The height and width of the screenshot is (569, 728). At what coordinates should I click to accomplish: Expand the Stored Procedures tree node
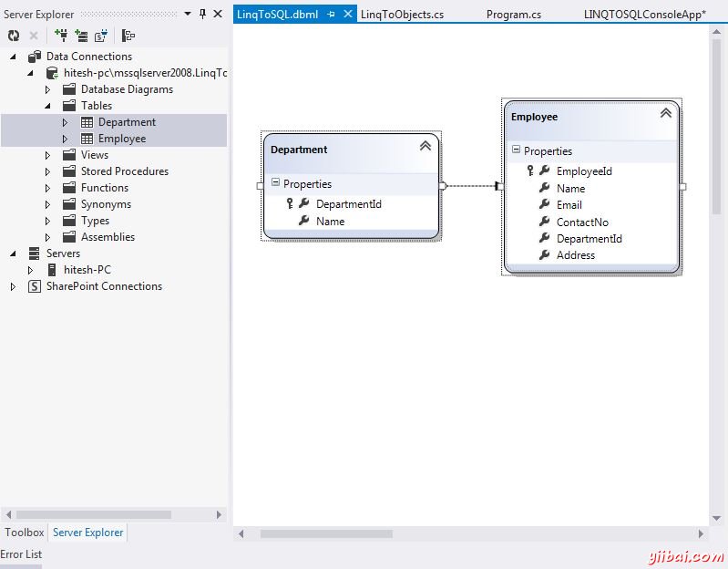click(47, 171)
